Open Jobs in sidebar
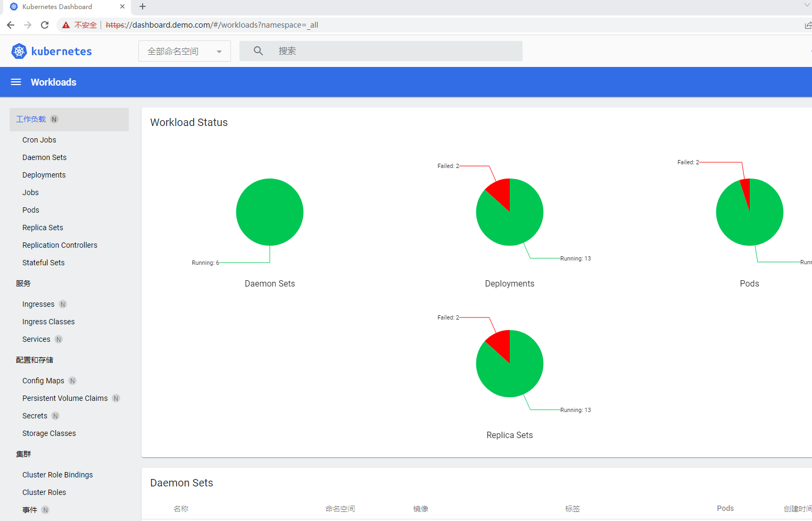The width and height of the screenshot is (812, 521). click(x=30, y=192)
